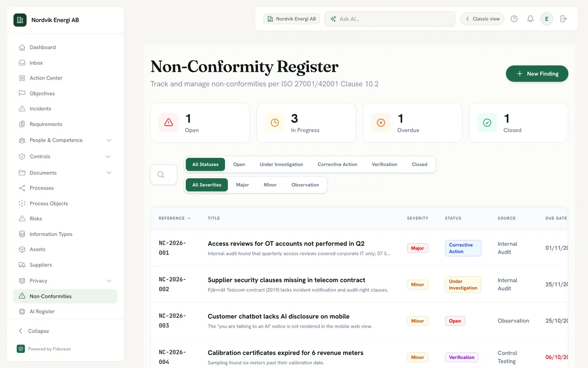
Task: Open the help question mark icon
Action: 514,19
